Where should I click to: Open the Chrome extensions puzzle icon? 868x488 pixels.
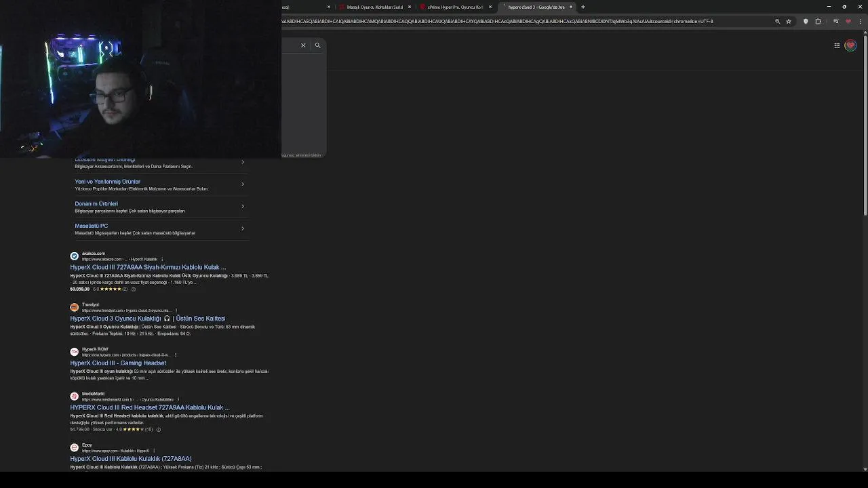click(818, 21)
